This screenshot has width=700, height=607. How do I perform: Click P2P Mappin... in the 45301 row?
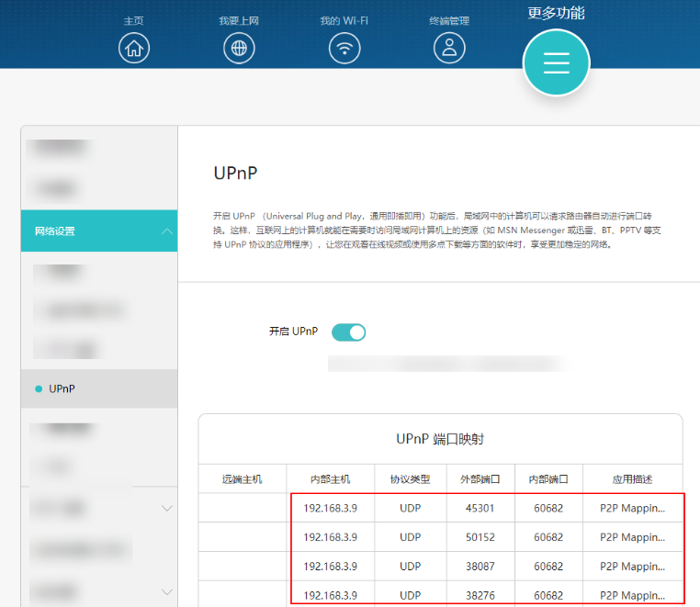point(633,509)
